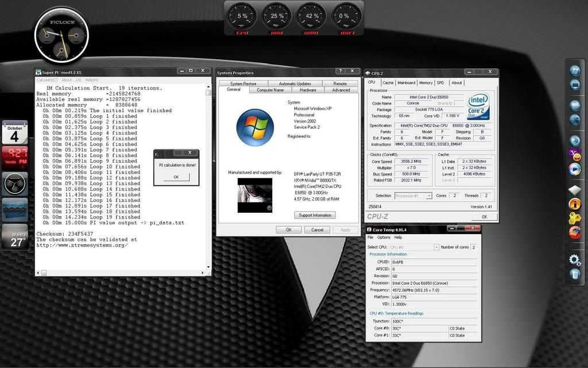Open the blue folder icon in the dock

click(x=575, y=106)
